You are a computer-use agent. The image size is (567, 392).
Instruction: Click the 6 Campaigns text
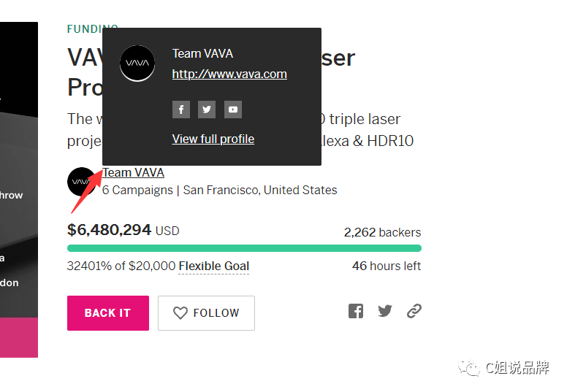137,191
